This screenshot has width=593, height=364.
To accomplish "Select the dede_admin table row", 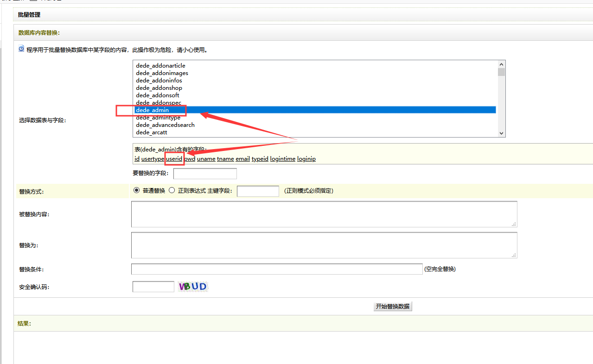I will tap(315, 110).
